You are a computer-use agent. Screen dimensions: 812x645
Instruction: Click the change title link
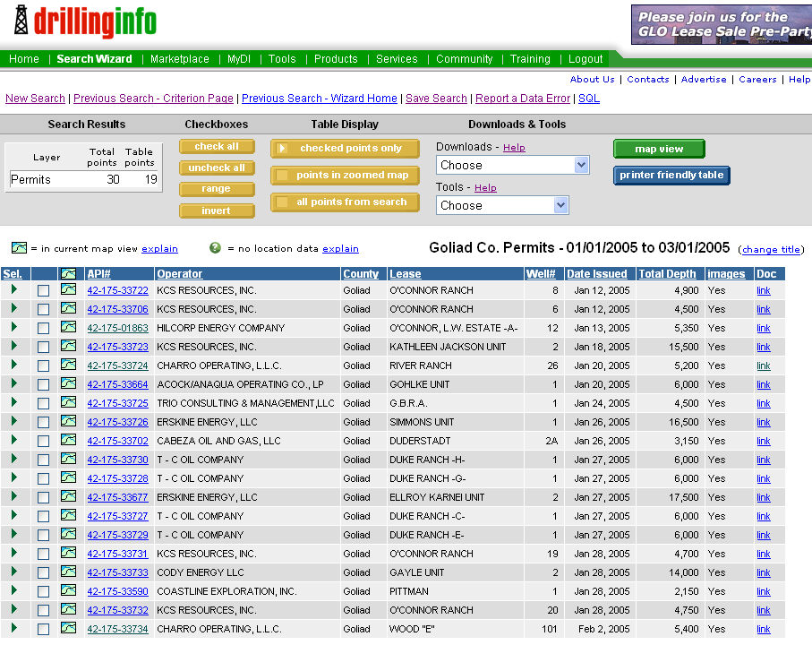771,250
